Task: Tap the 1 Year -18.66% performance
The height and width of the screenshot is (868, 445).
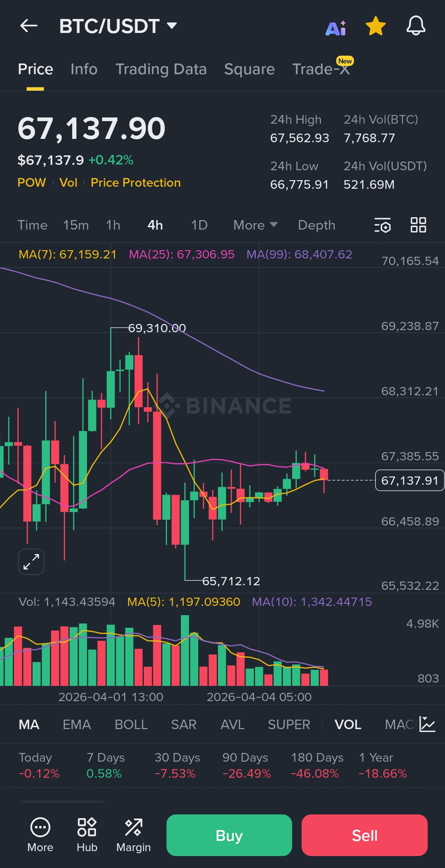Action: coord(383,765)
